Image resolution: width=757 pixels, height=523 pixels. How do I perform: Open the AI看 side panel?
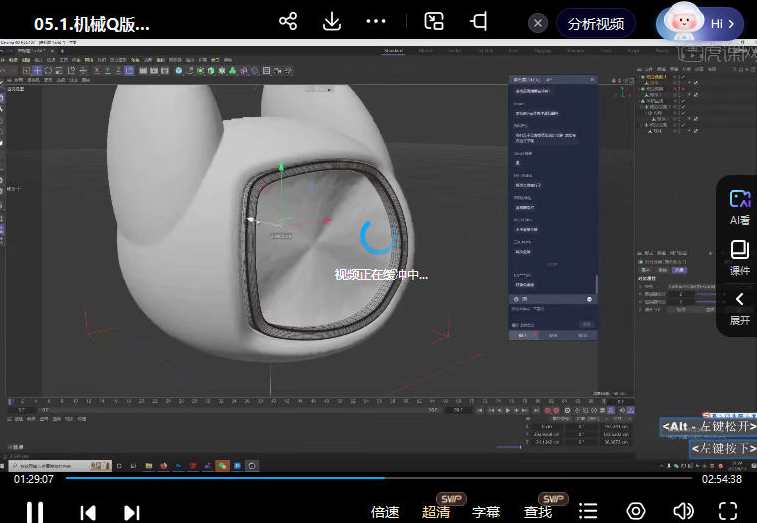[x=739, y=207]
